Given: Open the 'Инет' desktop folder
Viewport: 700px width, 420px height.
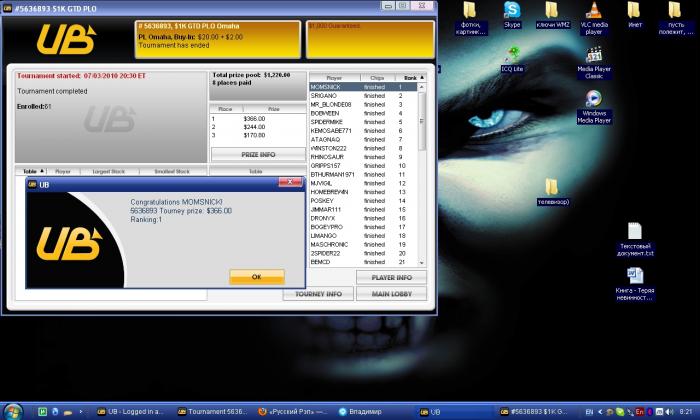Looking at the screenshot, I should coord(634,15).
